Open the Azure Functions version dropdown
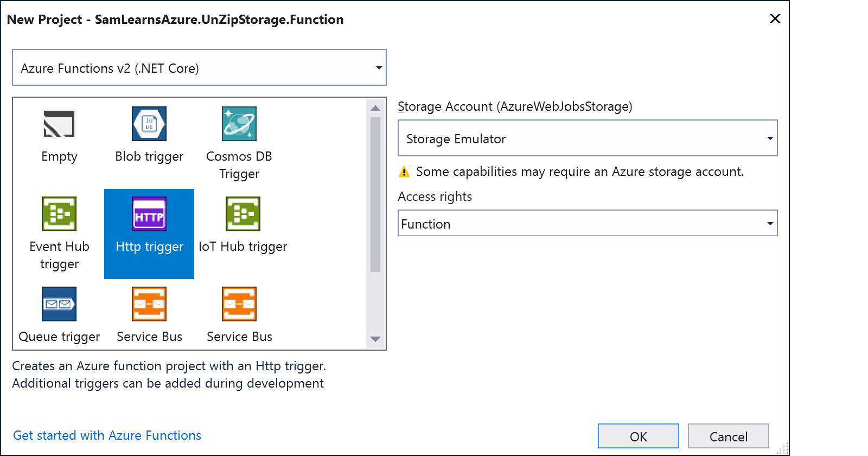The height and width of the screenshot is (456, 868). (199, 68)
